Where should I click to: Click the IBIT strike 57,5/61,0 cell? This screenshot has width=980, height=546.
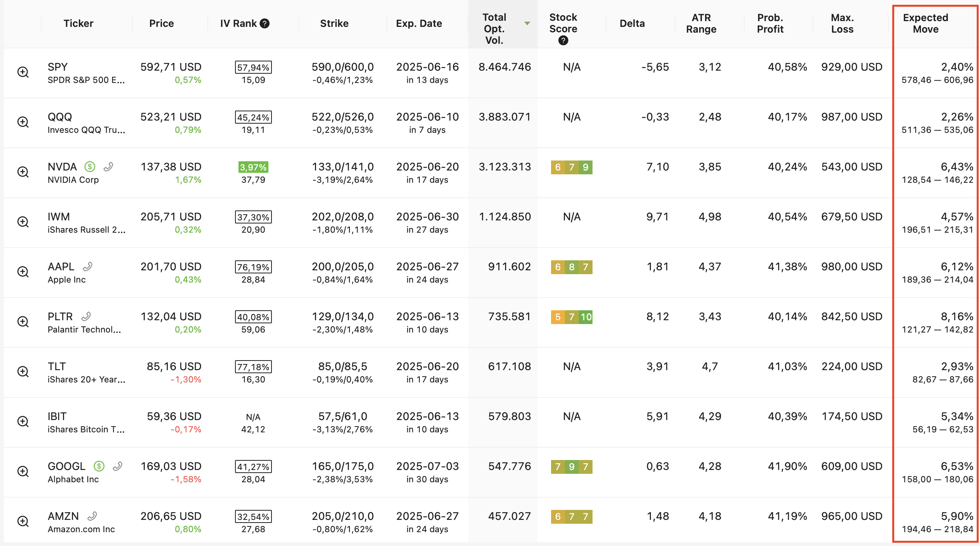point(343,416)
